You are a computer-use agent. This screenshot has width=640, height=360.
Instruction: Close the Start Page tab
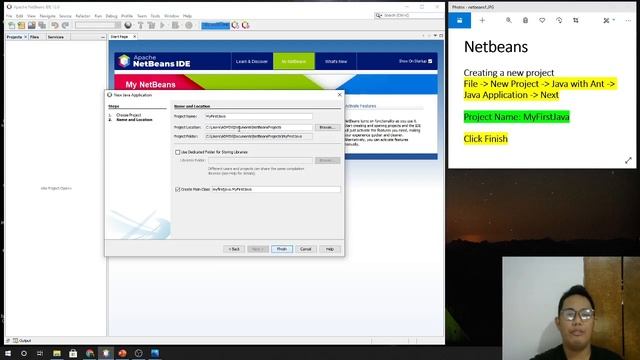135,37
